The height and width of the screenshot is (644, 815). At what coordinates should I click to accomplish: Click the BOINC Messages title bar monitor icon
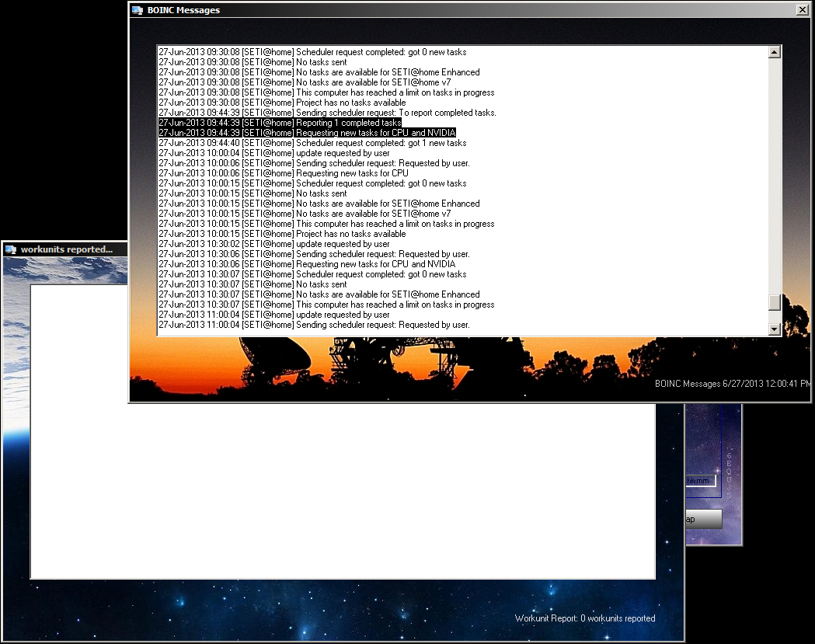pos(138,10)
